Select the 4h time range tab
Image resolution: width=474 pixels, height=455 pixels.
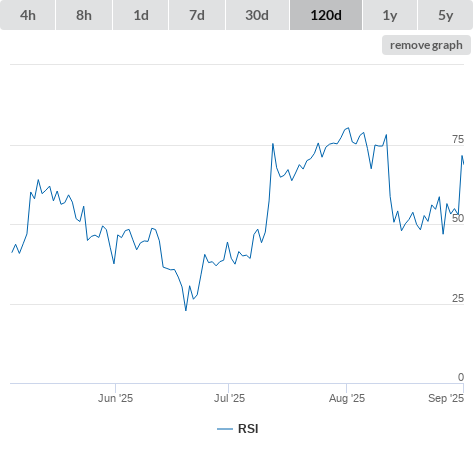tap(28, 15)
